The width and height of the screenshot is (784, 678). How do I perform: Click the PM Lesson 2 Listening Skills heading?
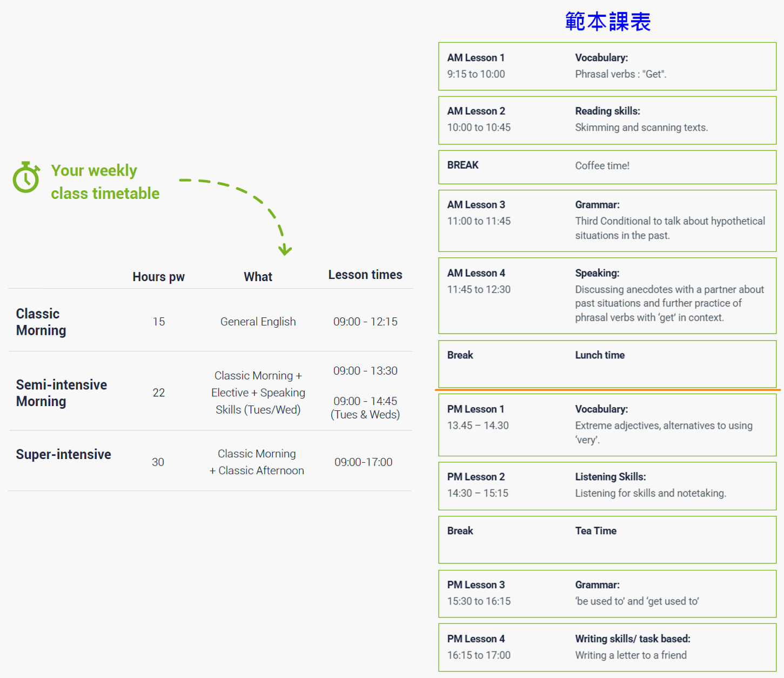[x=610, y=477]
